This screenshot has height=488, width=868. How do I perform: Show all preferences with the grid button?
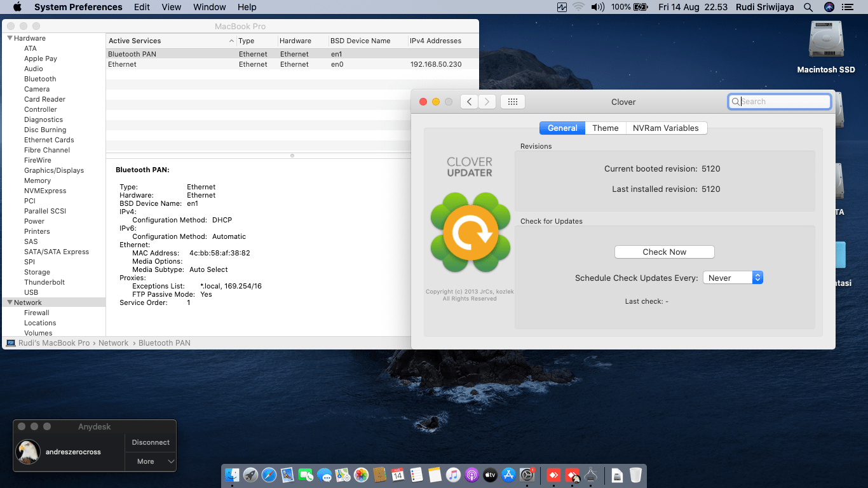[513, 102]
